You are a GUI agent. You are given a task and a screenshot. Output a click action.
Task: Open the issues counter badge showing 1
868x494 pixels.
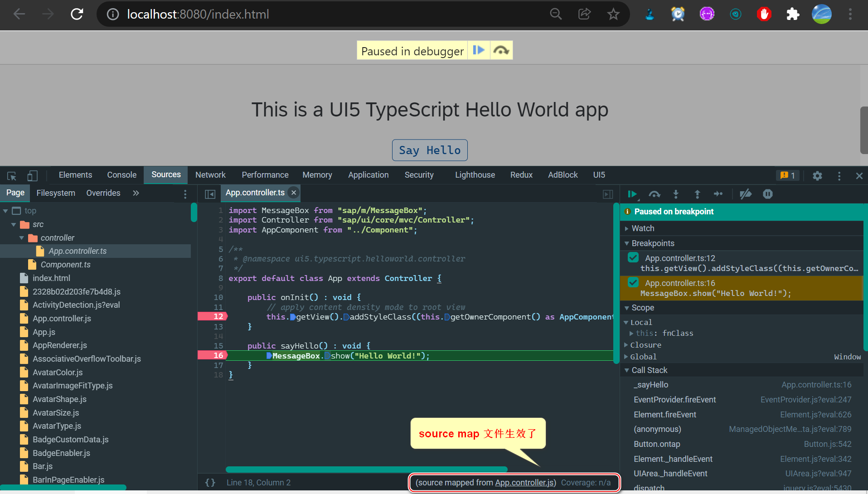point(787,175)
